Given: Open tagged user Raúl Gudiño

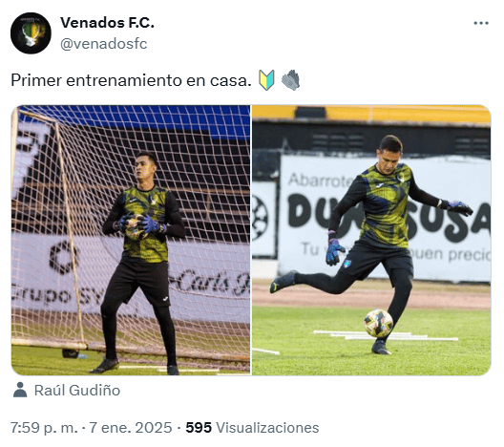Looking at the screenshot, I should (x=77, y=390).
